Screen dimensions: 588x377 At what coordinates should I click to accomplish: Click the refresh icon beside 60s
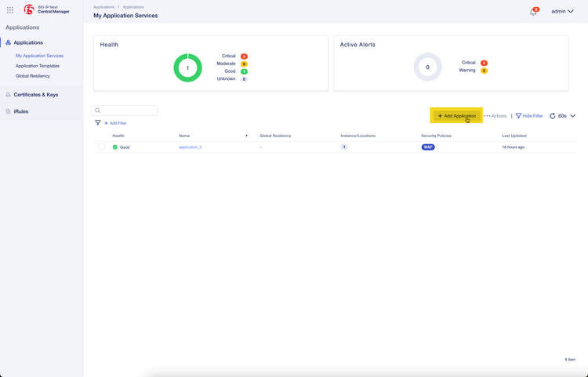(552, 116)
